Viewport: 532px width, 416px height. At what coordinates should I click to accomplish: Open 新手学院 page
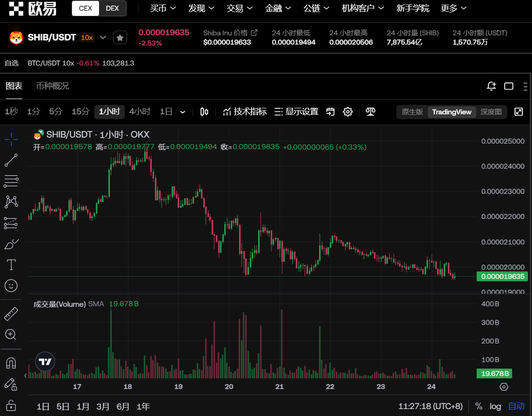(x=413, y=8)
